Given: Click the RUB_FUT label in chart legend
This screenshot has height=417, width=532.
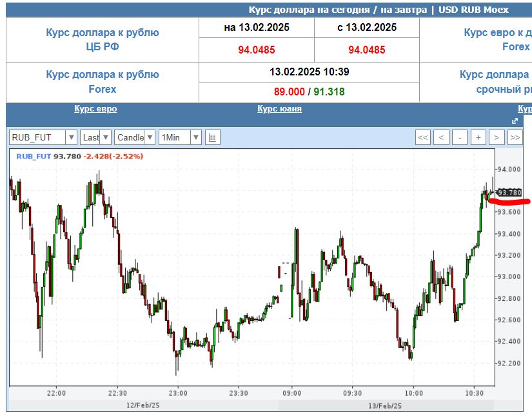Looking at the screenshot, I should [x=34, y=156].
